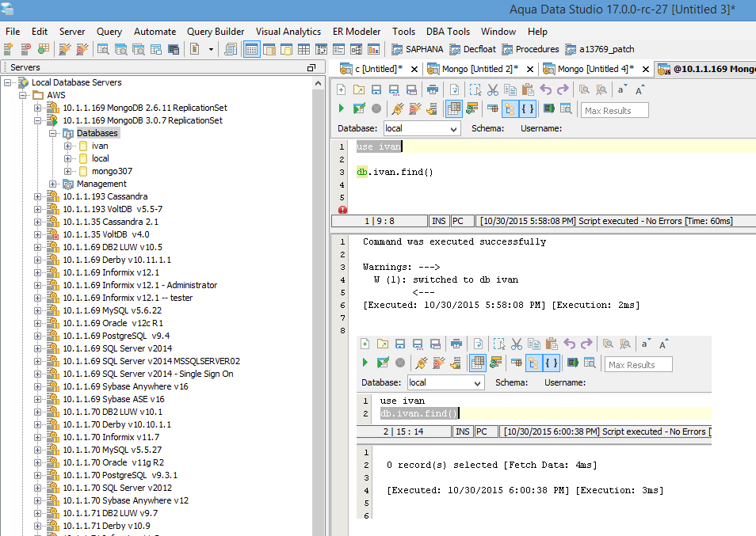Viewport: 756px width, 536px height.
Task: Click the Copy icon in editor toolbar
Action: click(510, 89)
